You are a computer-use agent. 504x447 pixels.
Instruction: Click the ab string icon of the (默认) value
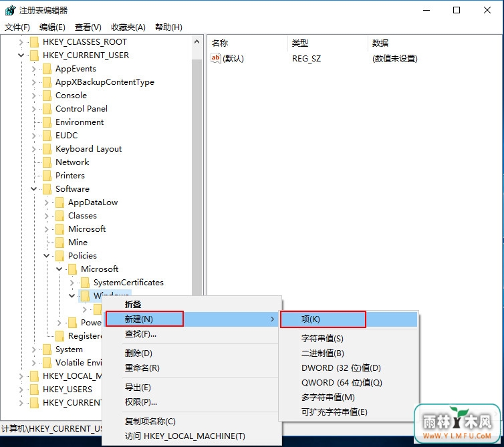click(x=216, y=58)
